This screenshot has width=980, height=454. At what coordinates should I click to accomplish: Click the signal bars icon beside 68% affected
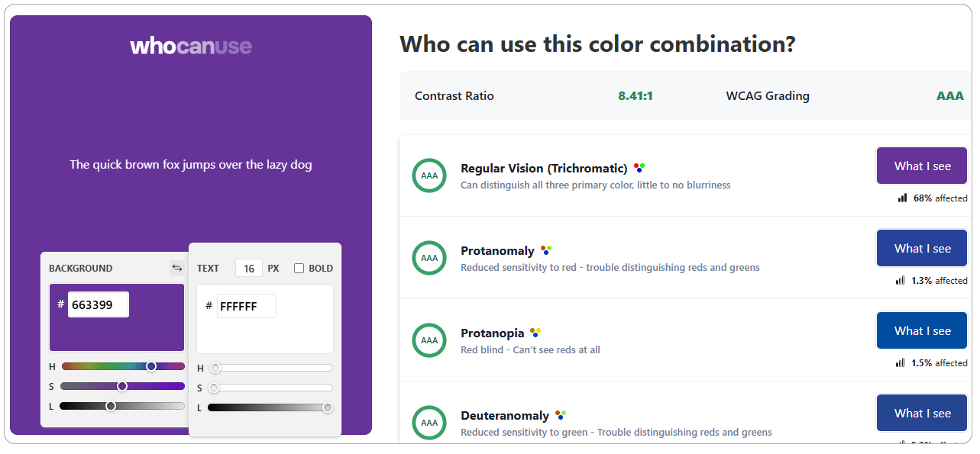pos(903,198)
